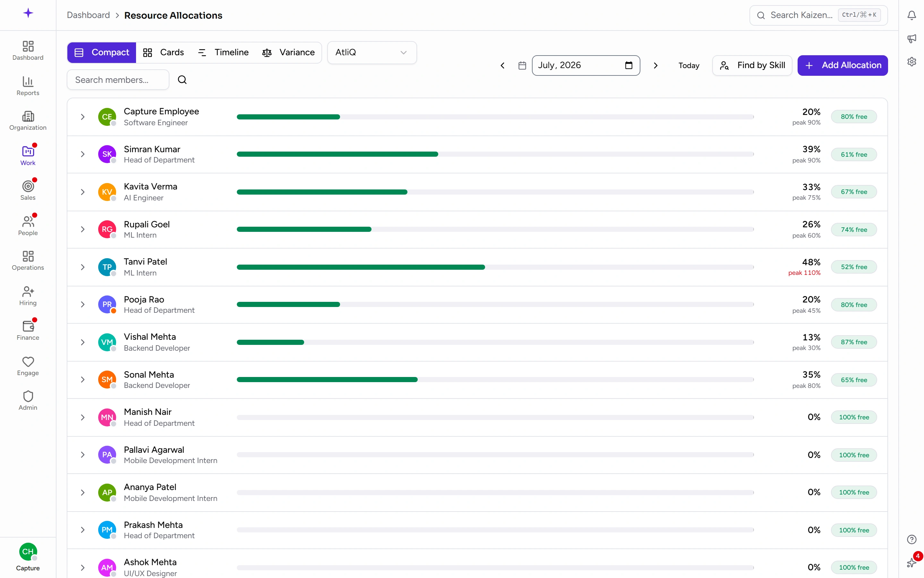Expand Tanvi Patel row
Screen dimensions: 924x578
[x=82, y=267]
